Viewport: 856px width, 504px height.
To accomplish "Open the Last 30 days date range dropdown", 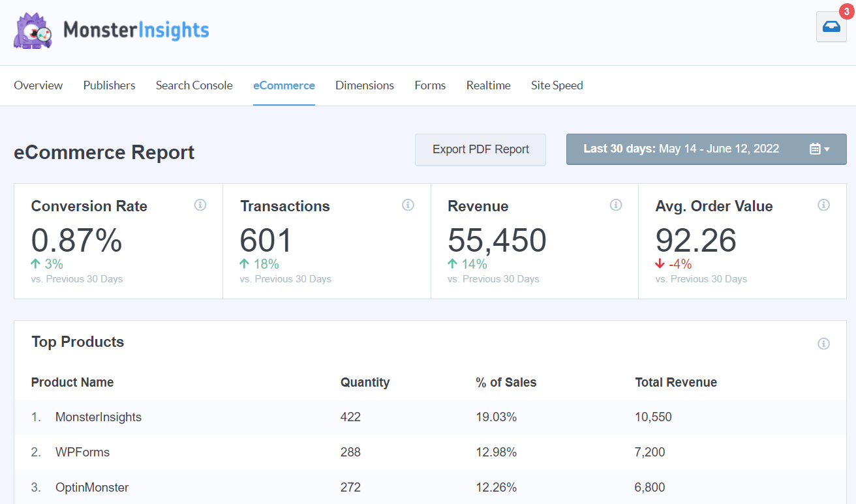I will click(706, 149).
